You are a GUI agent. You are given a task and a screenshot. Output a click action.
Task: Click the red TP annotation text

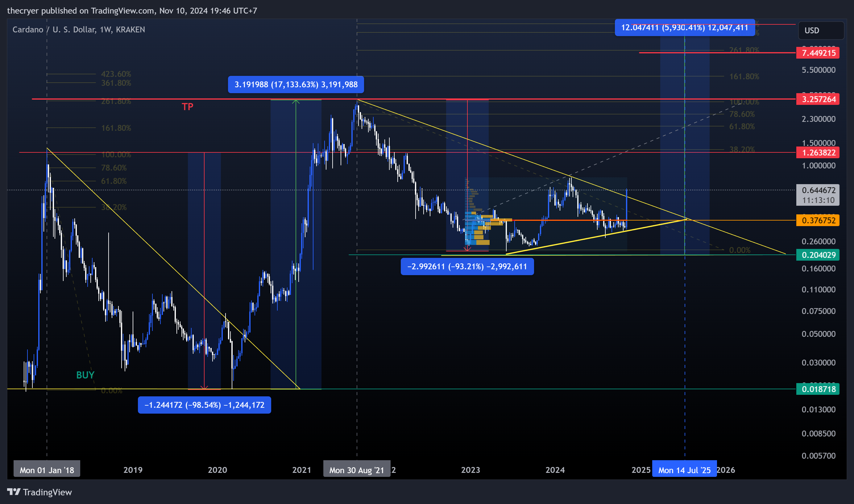coord(188,107)
